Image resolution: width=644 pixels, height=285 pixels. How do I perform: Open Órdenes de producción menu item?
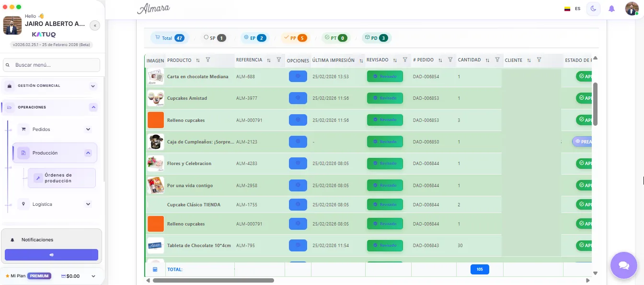coord(62,178)
